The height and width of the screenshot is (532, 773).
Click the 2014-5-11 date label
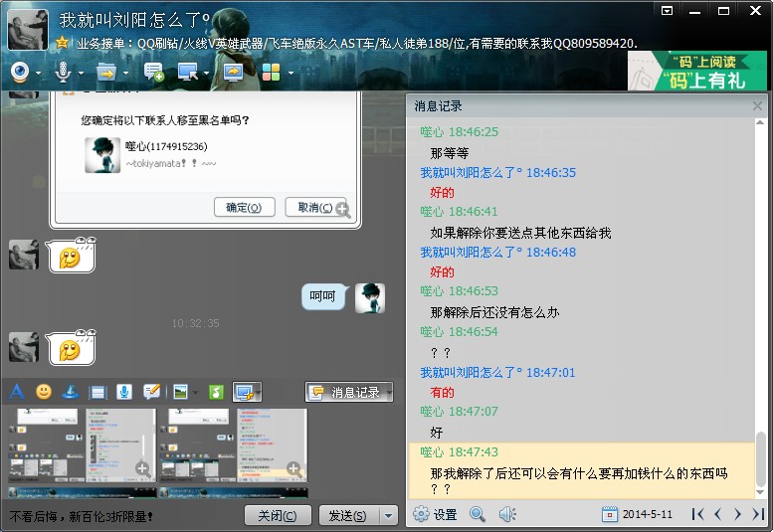(648, 514)
